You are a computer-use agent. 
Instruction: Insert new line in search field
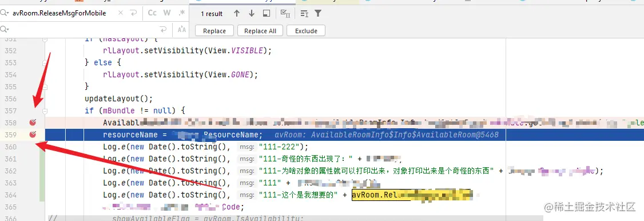click(133, 13)
